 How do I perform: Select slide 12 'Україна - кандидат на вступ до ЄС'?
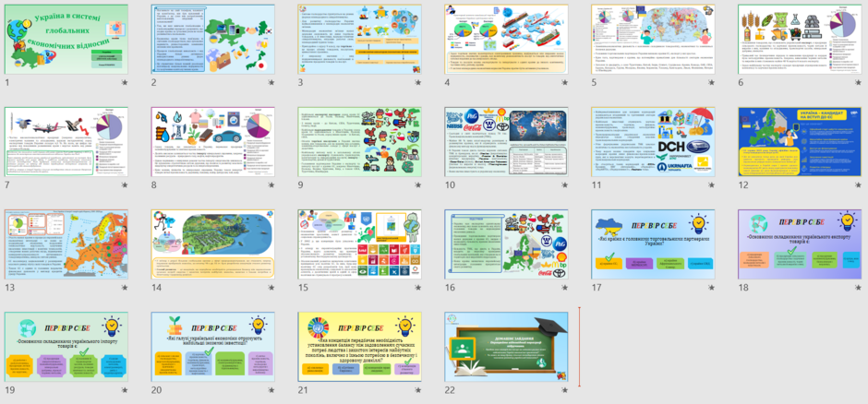click(800, 142)
